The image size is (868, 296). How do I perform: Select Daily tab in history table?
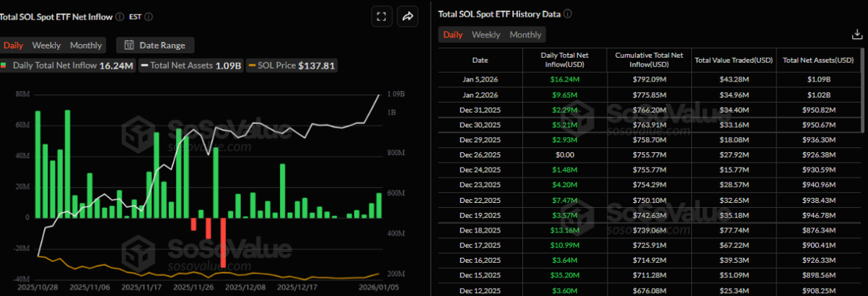(452, 35)
